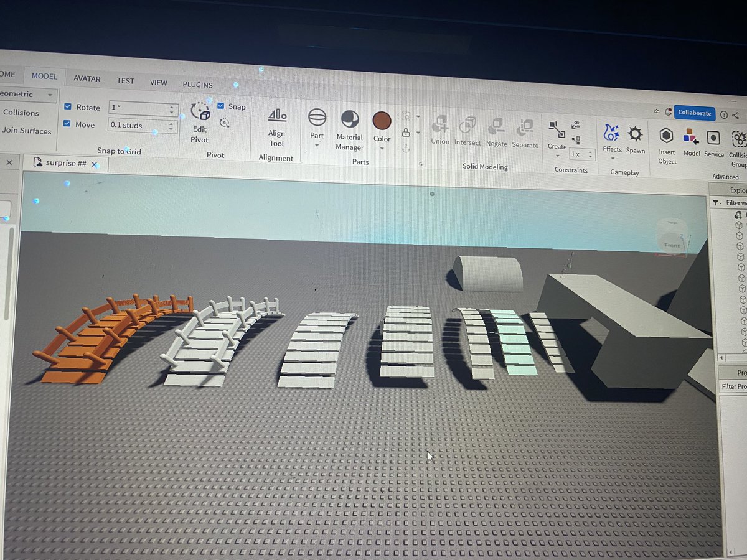This screenshot has width=747, height=560.
Task: Open Collision Groups
Action: point(739,149)
